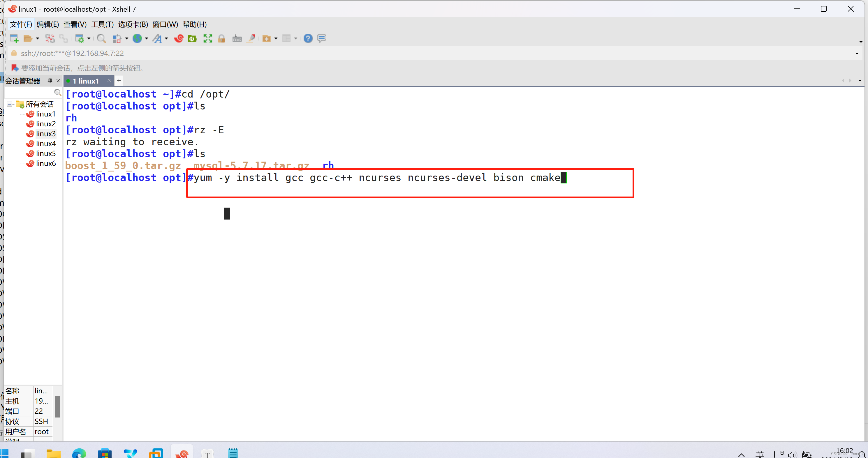868x458 pixels.
Task: Click the properties panel scrollbar thumb
Action: pos(58,406)
